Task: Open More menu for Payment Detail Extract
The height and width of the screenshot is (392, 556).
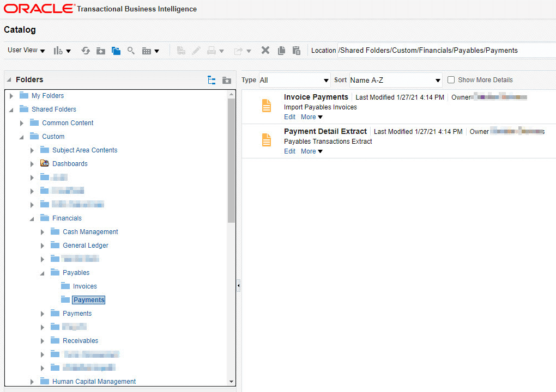Action: pyautogui.click(x=312, y=151)
